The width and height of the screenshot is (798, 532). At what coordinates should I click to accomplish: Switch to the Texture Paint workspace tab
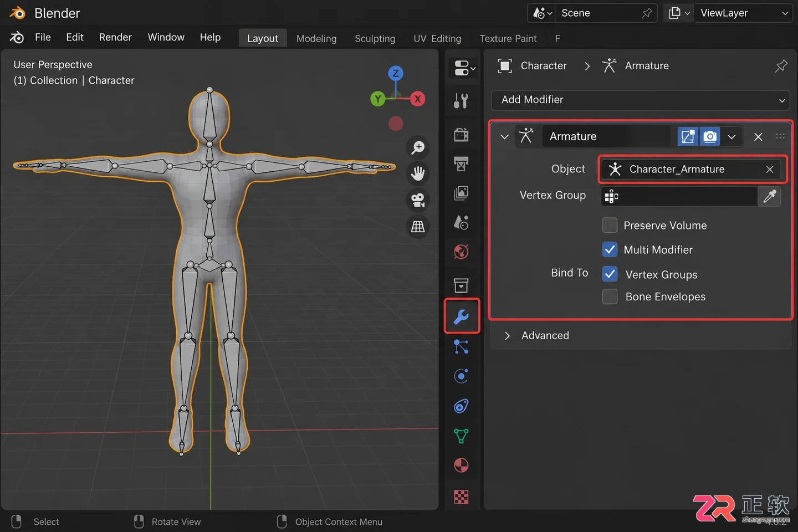[x=508, y=38]
